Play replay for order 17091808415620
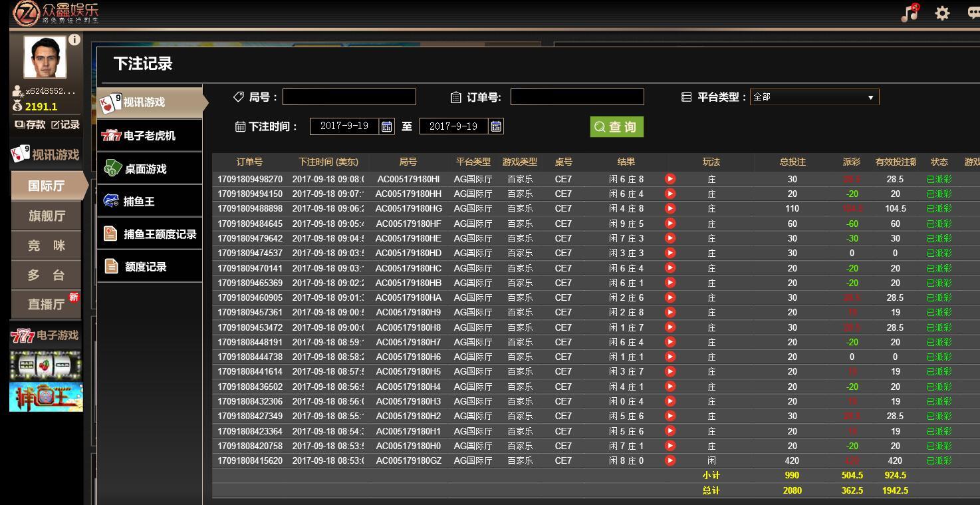Image resolution: width=980 pixels, height=505 pixels. click(670, 460)
